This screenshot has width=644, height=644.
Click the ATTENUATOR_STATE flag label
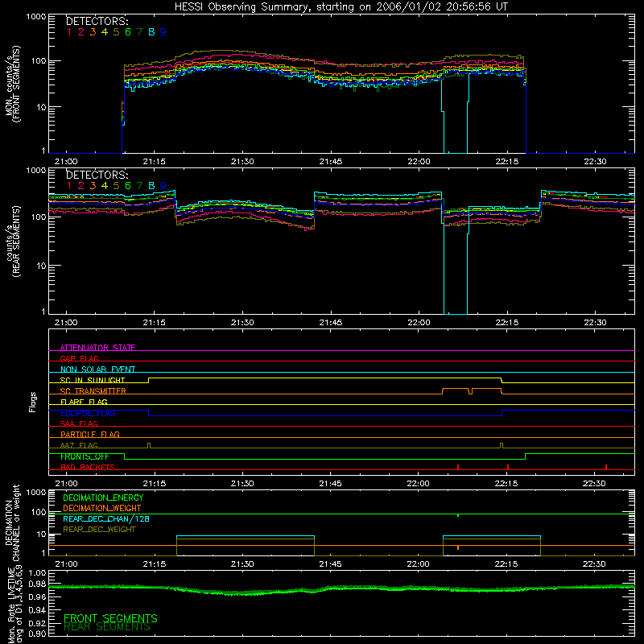[x=97, y=348]
